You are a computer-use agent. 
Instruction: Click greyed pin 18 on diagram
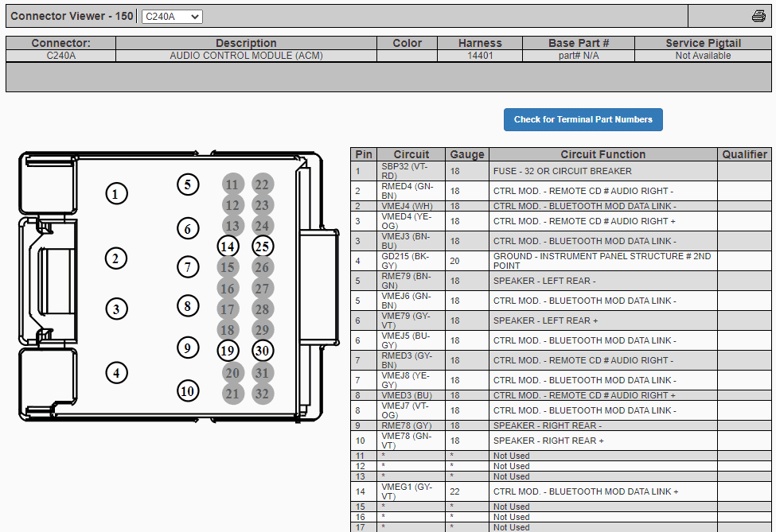[228, 330]
